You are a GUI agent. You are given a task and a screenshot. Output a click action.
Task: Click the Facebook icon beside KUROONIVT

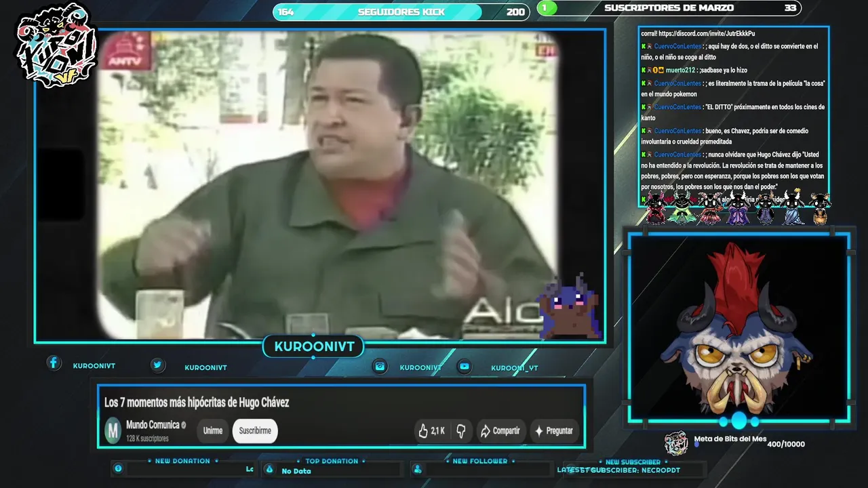[54, 363]
